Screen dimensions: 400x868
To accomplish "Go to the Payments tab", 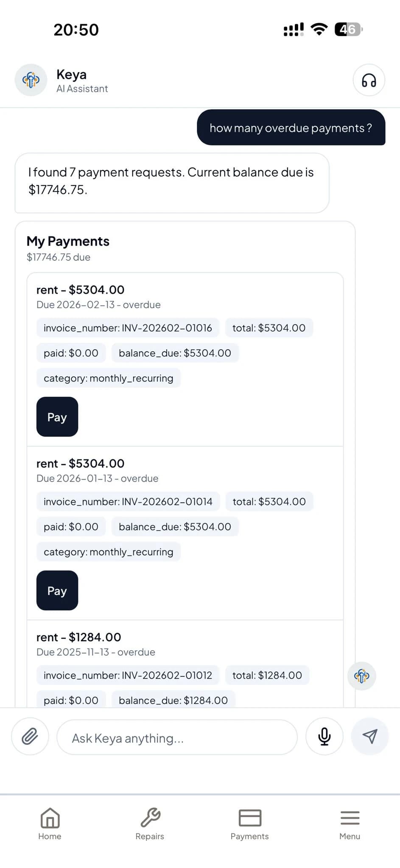I will tap(250, 823).
